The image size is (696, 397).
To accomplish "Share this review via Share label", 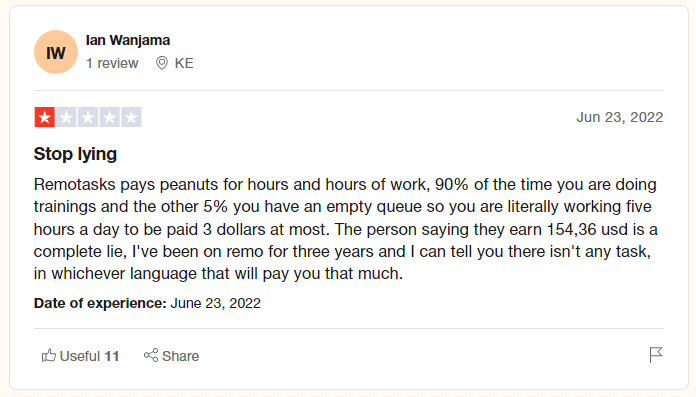I will (181, 356).
